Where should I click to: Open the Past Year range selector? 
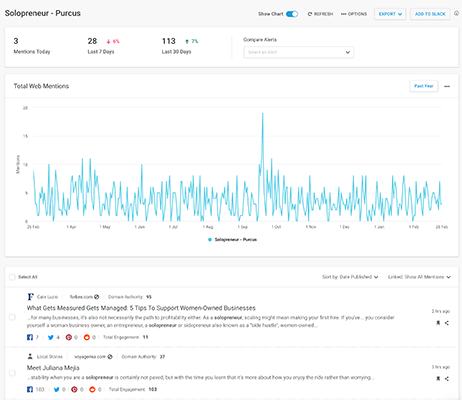tap(424, 86)
